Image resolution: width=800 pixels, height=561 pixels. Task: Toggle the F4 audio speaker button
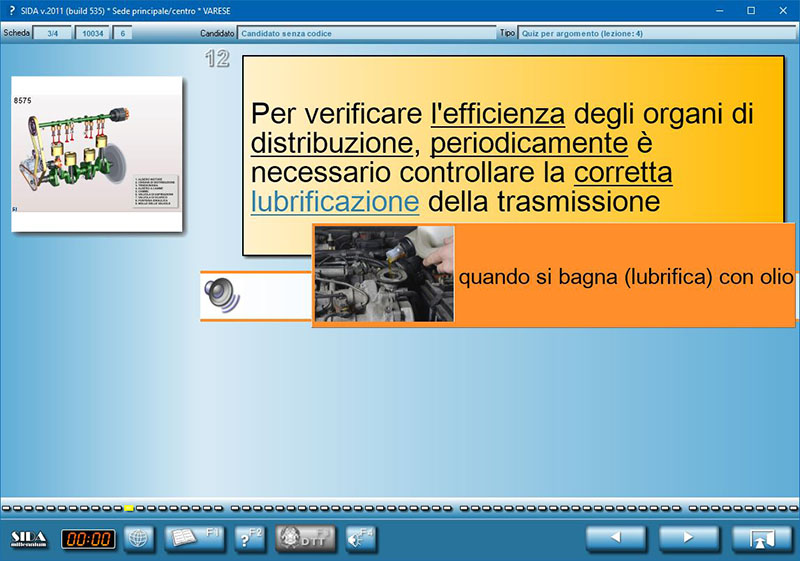click(359, 538)
